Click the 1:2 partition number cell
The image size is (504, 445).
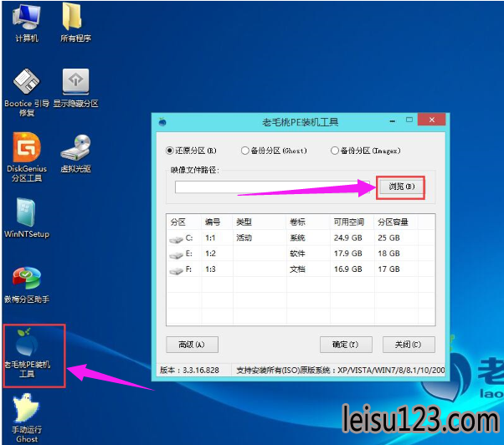coord(210,253)
